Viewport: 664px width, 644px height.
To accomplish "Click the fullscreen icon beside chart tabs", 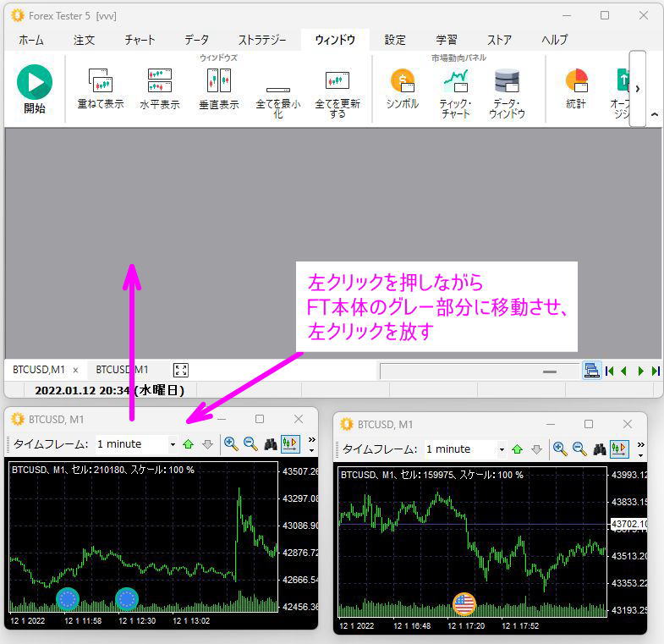I will click(x=181, y=370).
